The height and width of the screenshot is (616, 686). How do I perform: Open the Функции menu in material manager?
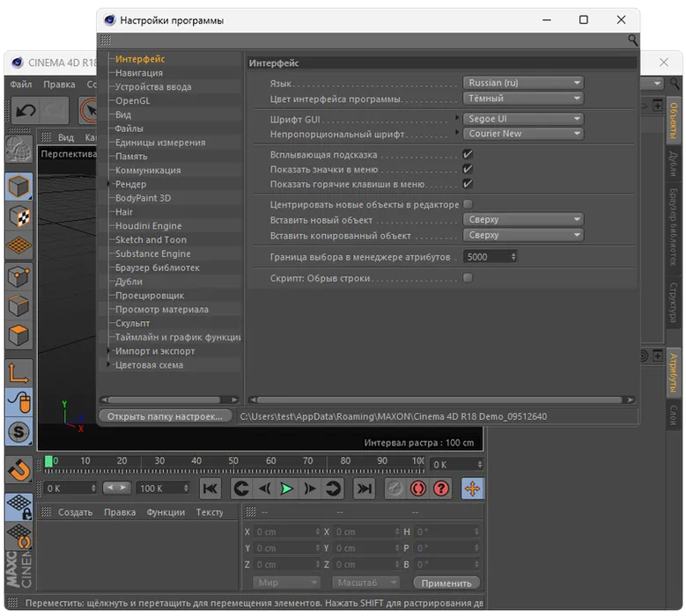tap(166, 512)
